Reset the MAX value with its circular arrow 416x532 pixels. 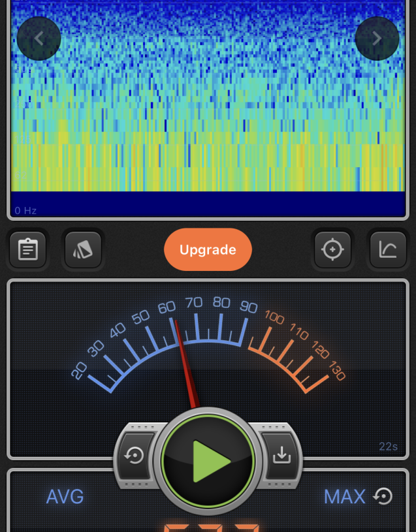tap(383, 497)
